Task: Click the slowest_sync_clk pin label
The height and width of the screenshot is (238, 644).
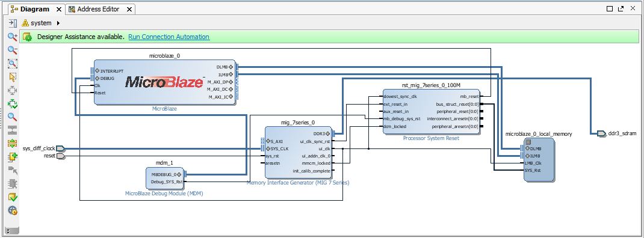Action: pos(400,96)
